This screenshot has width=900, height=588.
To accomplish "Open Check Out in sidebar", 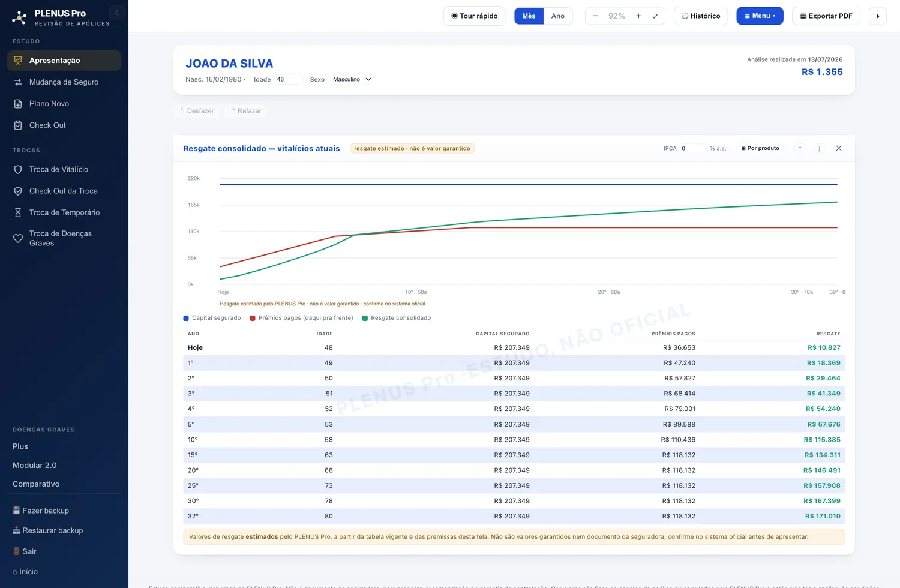I will click(x=64, y=125).
